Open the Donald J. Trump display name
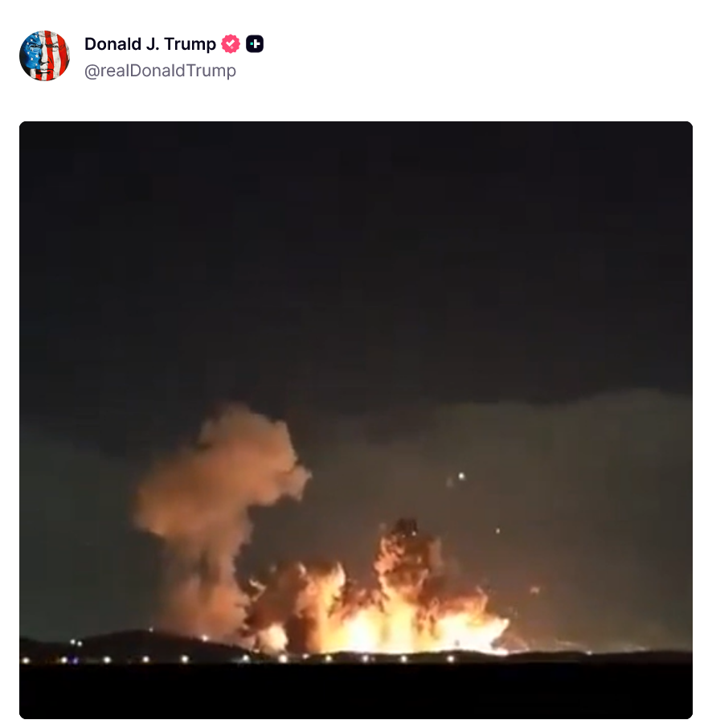 [150, 44]
